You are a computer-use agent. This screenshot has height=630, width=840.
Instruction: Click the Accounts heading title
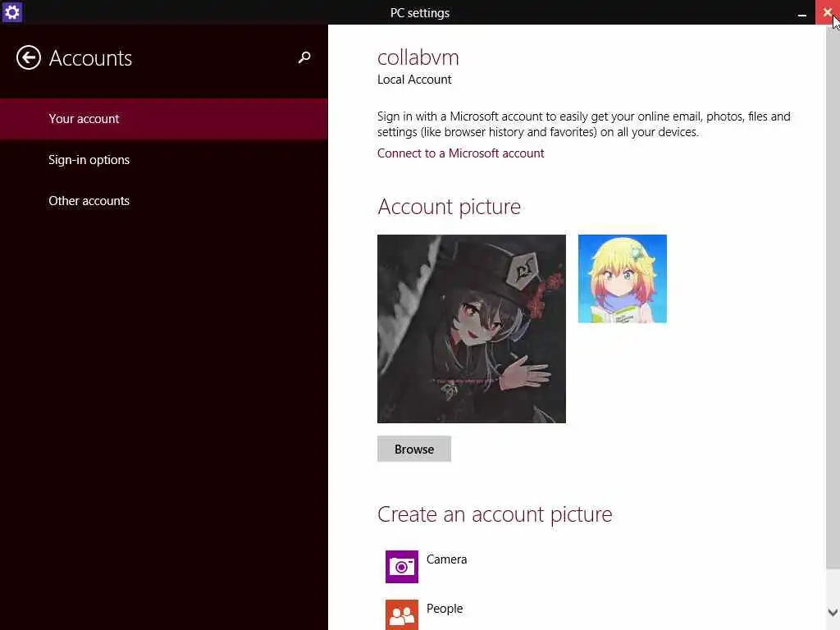tap(90, 58)
